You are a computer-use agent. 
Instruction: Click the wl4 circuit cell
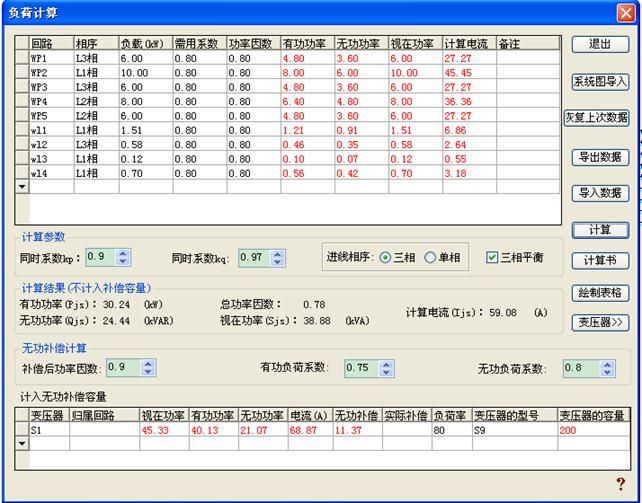(x=52, y=173)
